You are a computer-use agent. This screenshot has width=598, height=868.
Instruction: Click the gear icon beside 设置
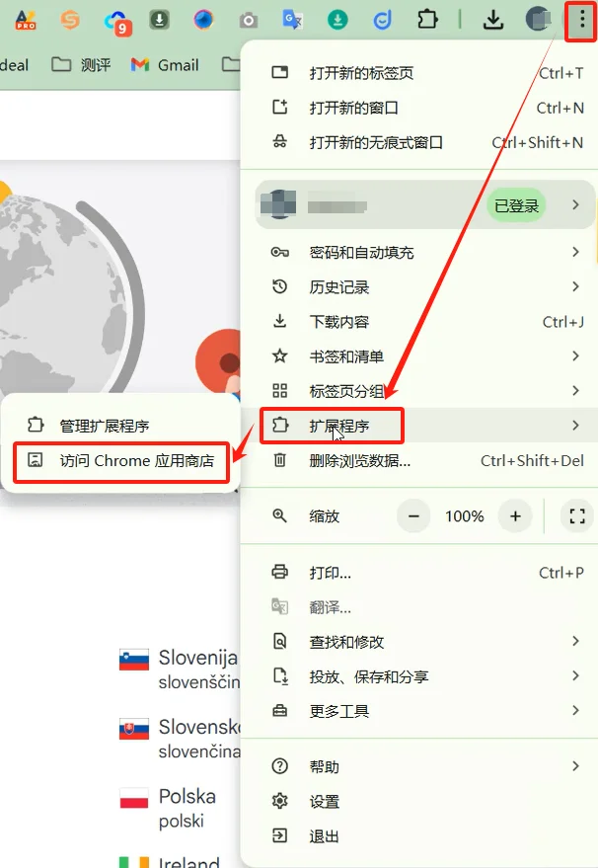pos(280,801)
